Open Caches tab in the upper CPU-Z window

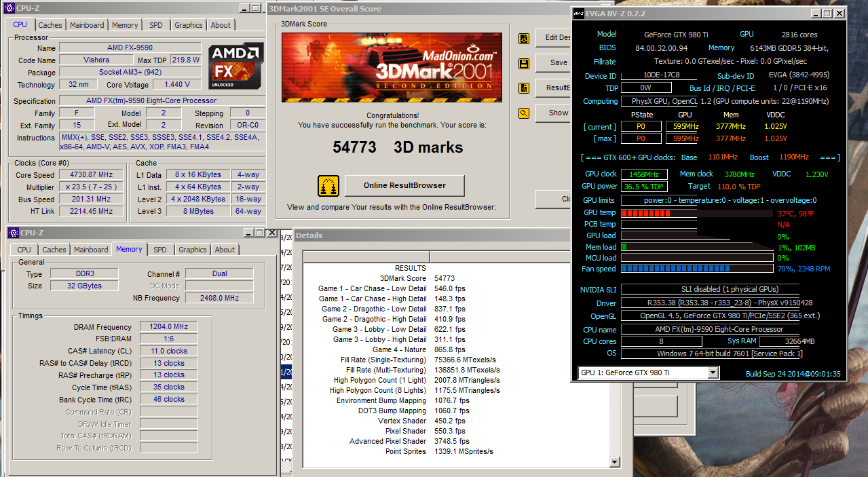pos(50,25)
